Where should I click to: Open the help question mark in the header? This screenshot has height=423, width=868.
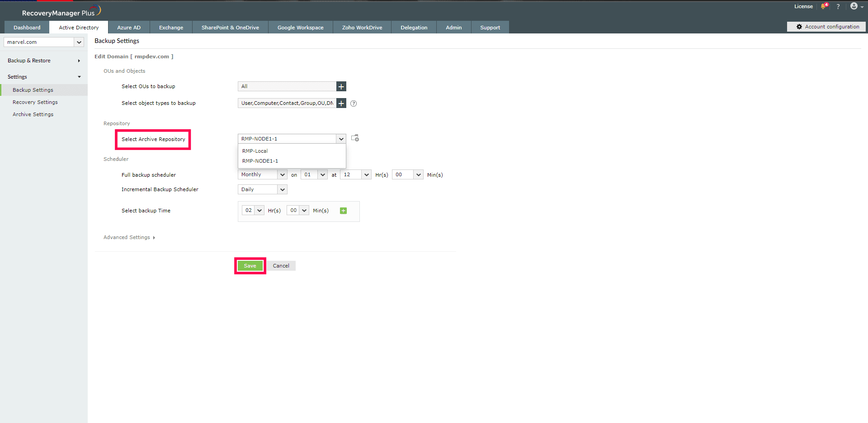point(838,6)
